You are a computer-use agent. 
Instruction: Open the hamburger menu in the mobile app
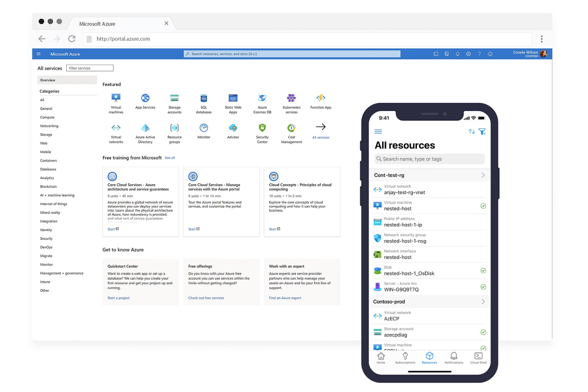378,131
